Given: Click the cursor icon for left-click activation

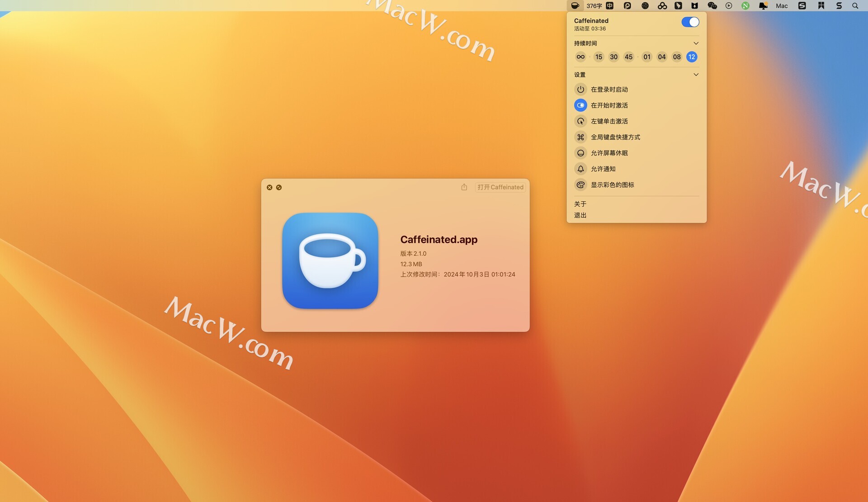Looking at the screenshot, I should [x=580, y=121].
